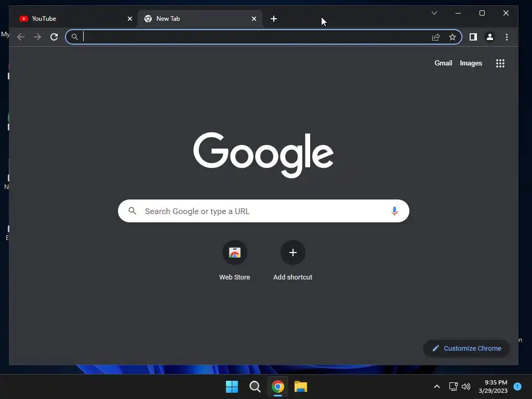Minimize the Chrome window
This screenshot has width=532, height=399.
[458, 13]
